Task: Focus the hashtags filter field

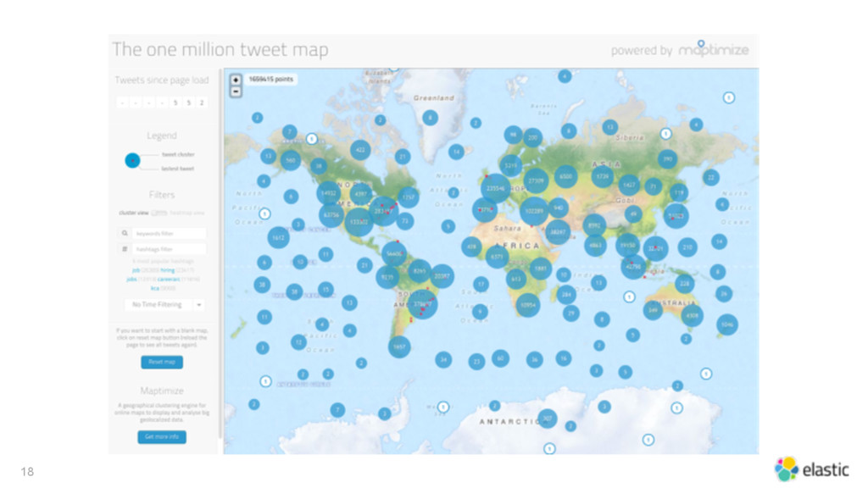Action: [x=169, y=249]
